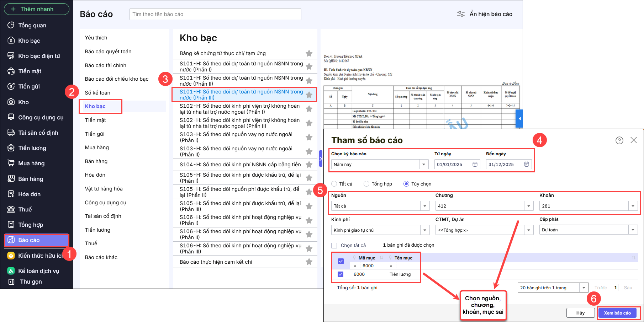The height and width of the screenshot is (322, 644).
Task: Open the help icon in Tham số báo cáo
Action: (619, 140)
